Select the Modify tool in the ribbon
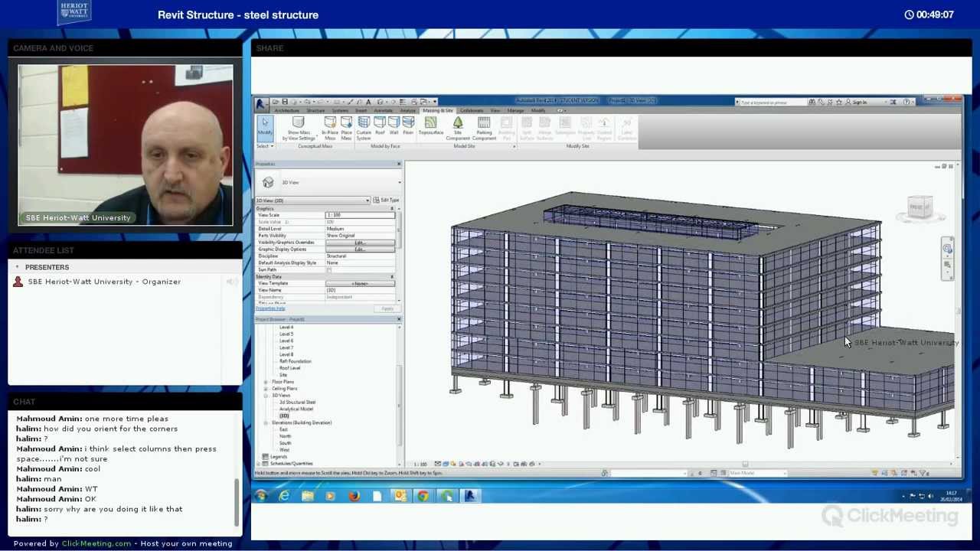The height and width of the screenshot is (551, 980). point(264,128)
